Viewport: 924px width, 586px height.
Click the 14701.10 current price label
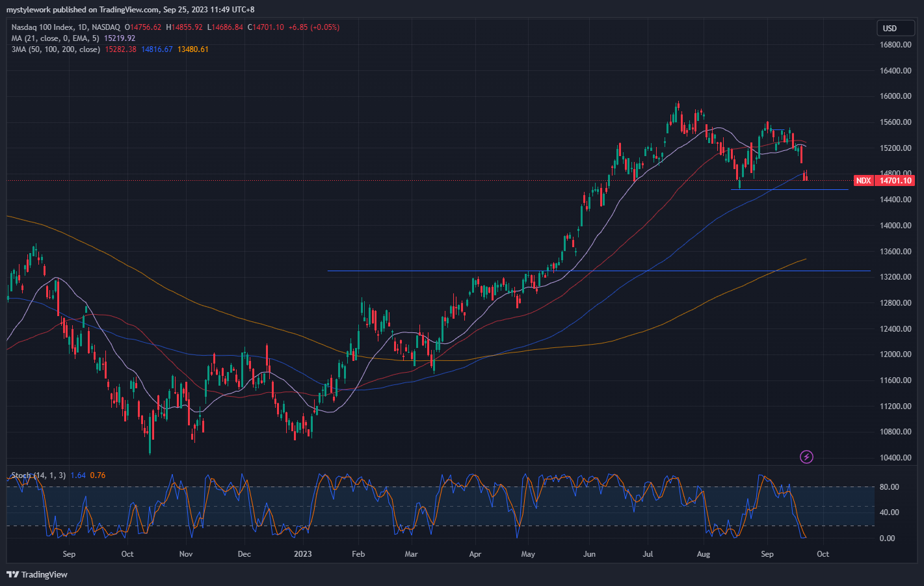[x=895, y=181]
